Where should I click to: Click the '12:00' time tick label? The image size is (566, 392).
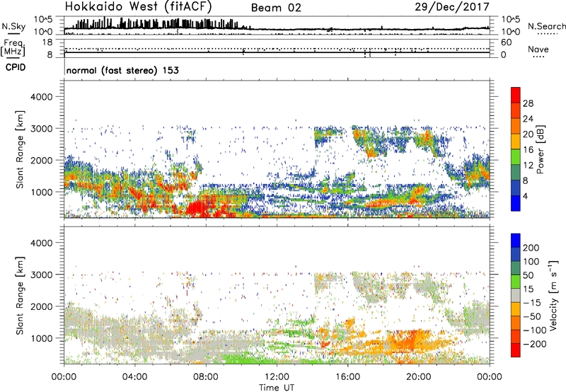point(277,377)
